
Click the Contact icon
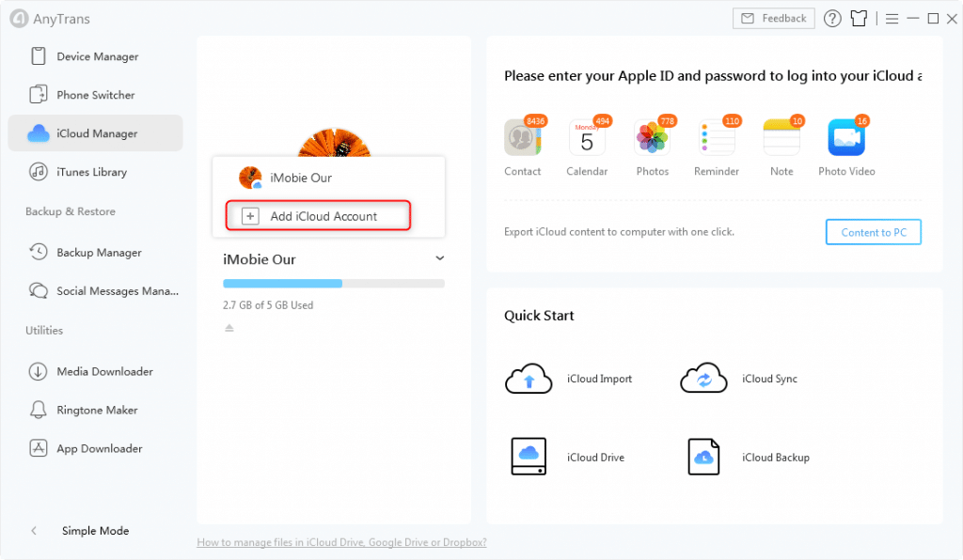point(522,137)
